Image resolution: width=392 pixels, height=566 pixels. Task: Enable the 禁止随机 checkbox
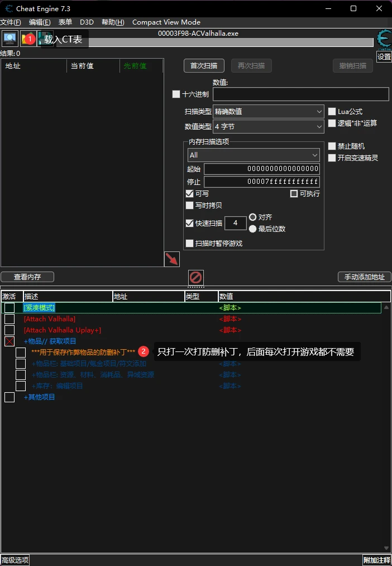(332, 146)
